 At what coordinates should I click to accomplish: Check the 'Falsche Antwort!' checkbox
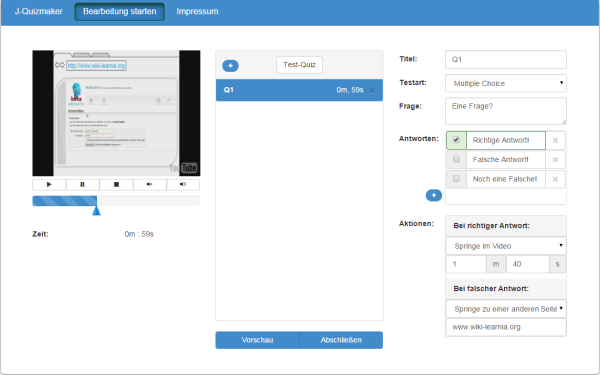point(456,159)
